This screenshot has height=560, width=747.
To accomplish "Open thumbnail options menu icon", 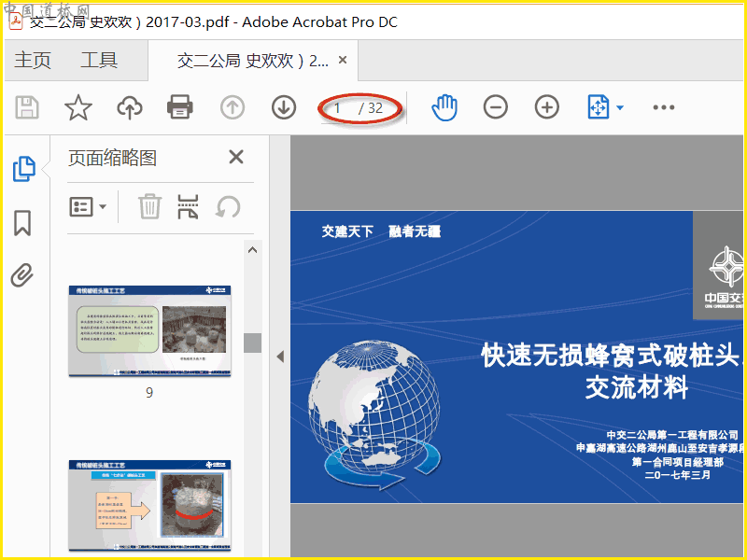I will pyautogui.click(x=88, y=206).
